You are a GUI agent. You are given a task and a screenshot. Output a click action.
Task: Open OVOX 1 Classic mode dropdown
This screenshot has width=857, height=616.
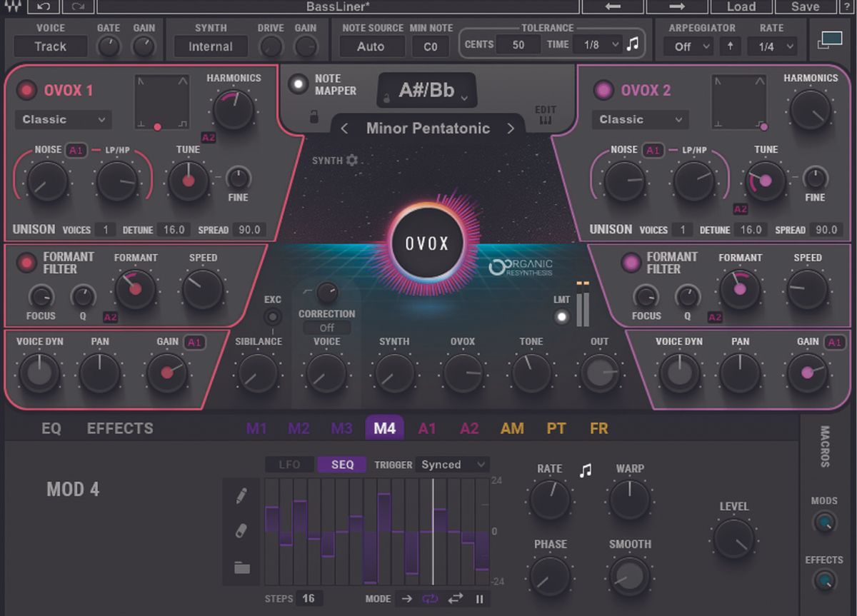pyautogui.click(x=63, y=119)
